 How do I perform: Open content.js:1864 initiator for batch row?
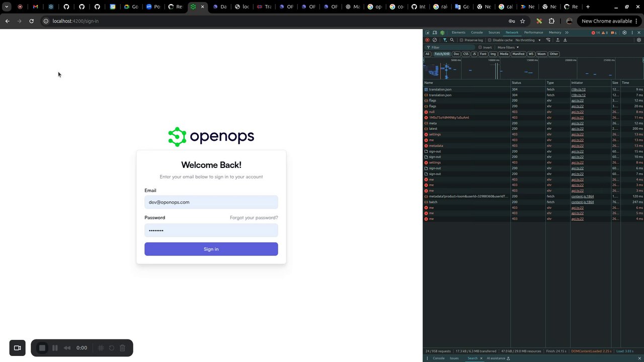point(582,202)
